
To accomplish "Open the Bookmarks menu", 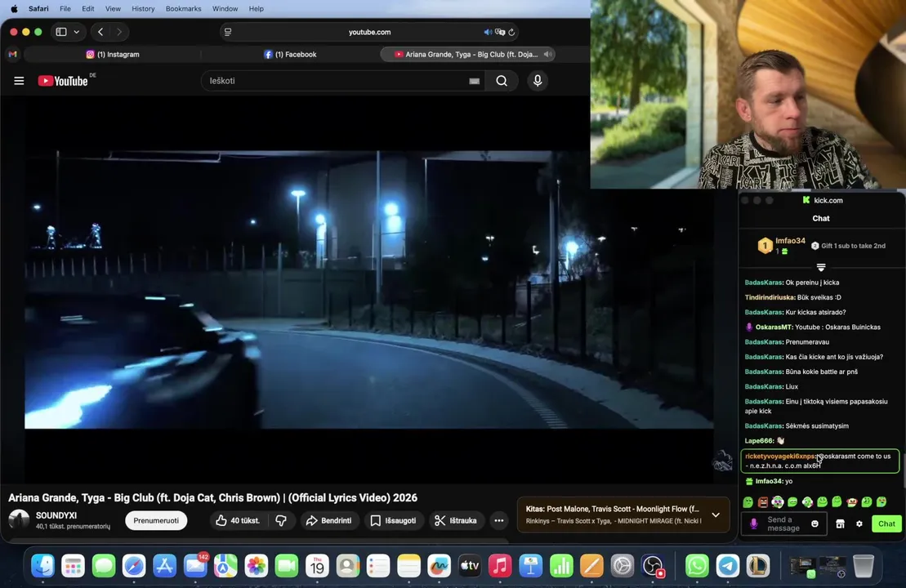I will (183, 9).
